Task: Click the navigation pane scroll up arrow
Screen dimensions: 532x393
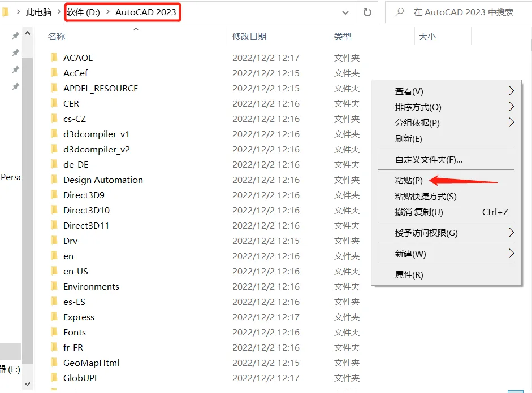Action: click(28, 33)
